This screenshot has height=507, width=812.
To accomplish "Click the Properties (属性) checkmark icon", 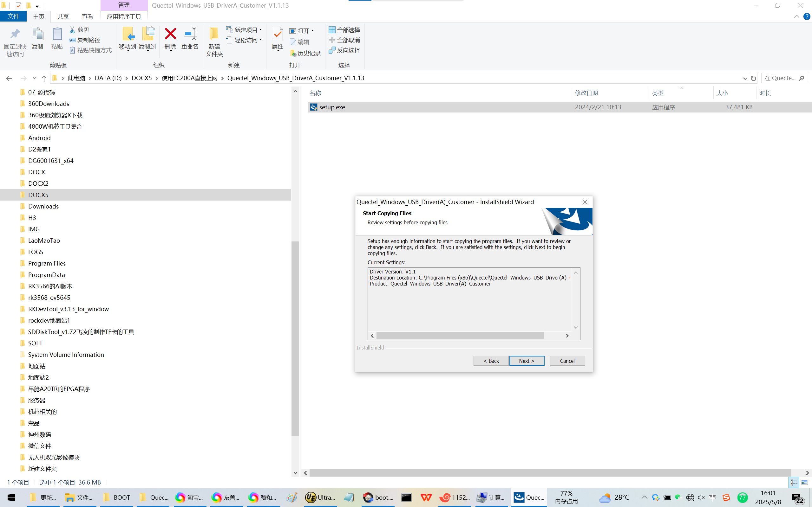I will [278, 34].
